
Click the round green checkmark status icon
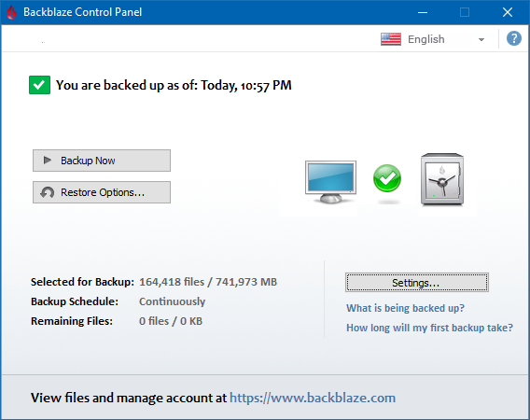387,178
